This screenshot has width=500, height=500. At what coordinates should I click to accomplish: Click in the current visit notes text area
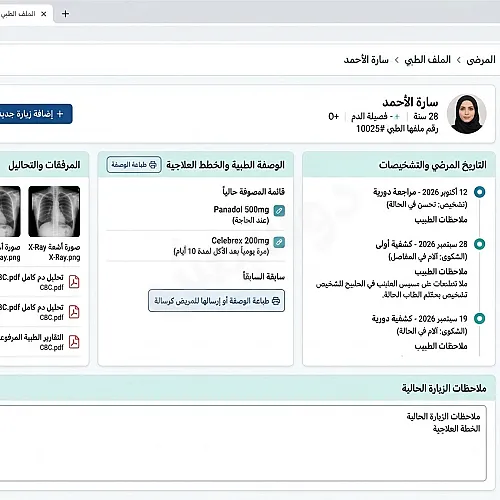243,443
